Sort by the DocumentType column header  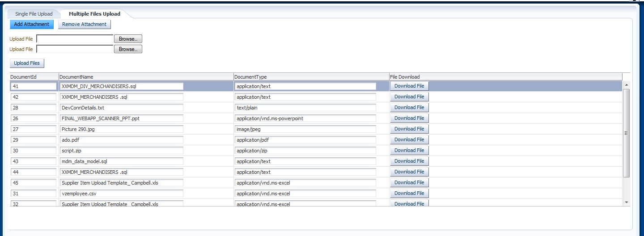pyautogui.click(x=311, y=77)
